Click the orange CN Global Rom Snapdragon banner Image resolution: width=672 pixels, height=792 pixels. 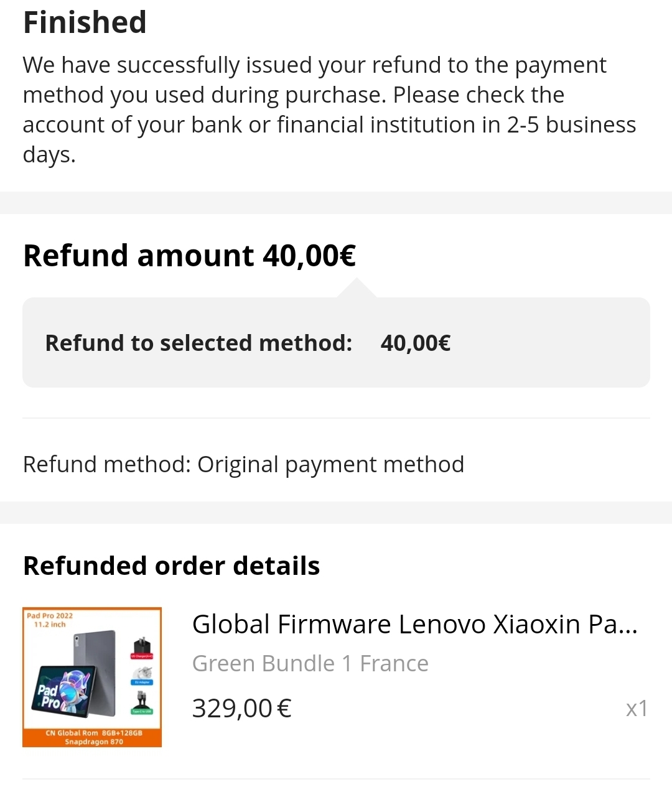(x=92, y=737)
